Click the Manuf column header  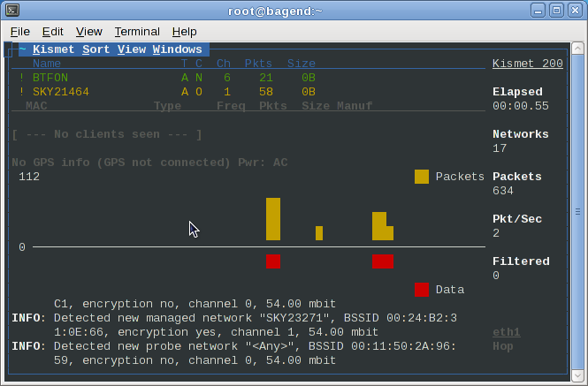[355, 106]
